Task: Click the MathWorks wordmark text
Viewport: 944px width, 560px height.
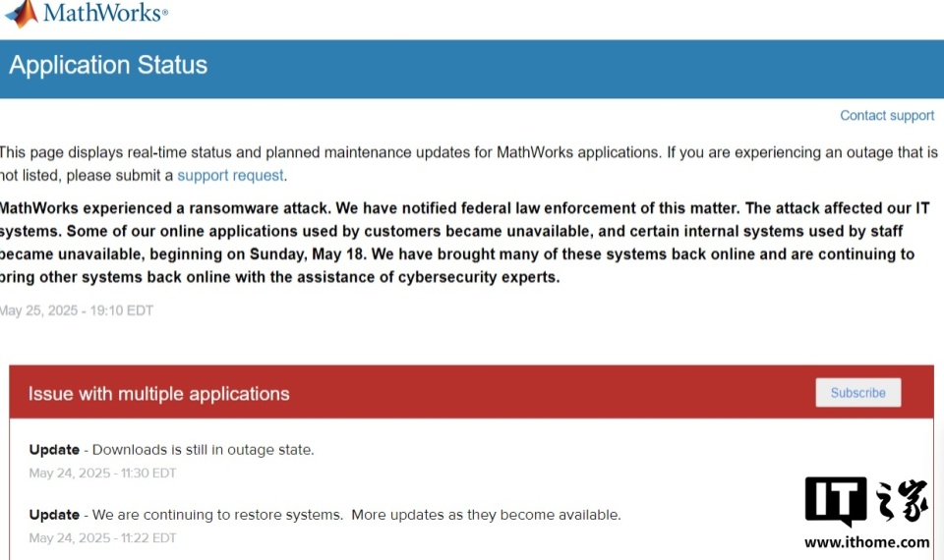Action: pyautogui.click(x=105, y=13)
